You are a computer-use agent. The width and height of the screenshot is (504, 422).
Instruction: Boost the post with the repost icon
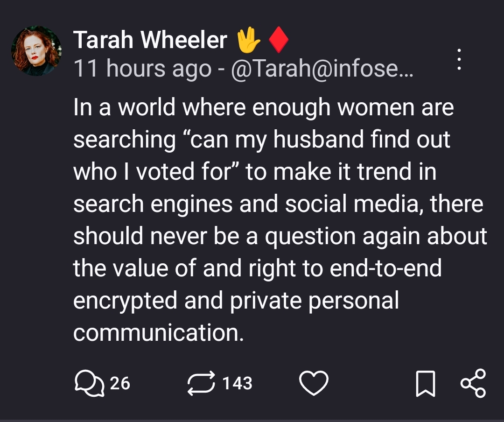click(x=202, y=384)
